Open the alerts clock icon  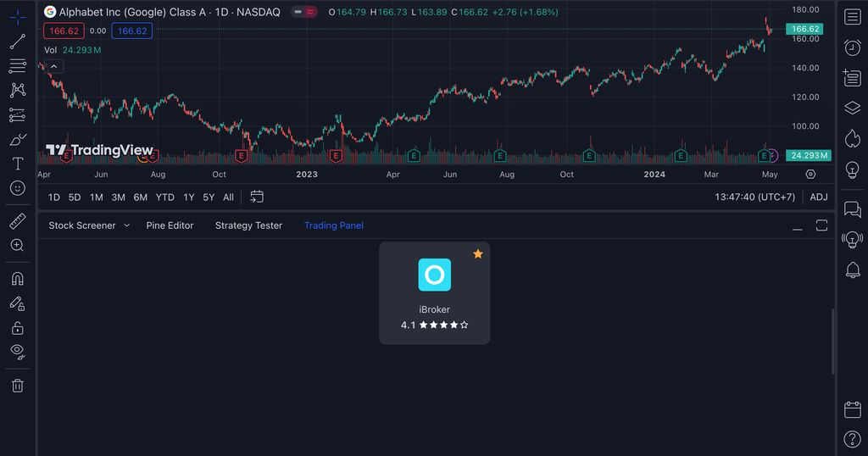click(x=852, y=48)
